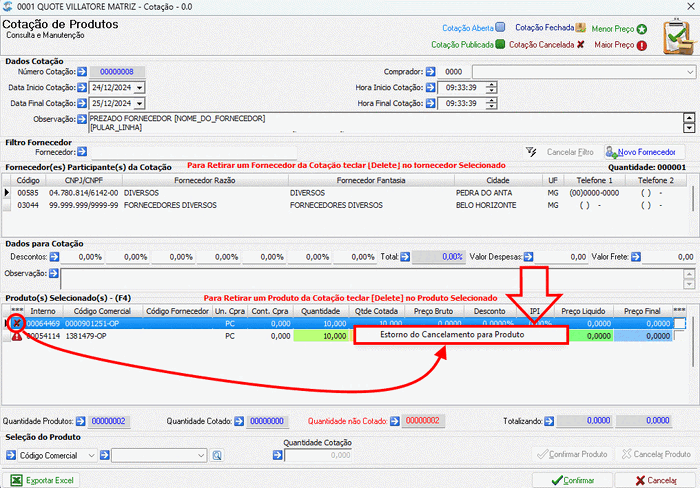Click the Confirmar button
This screenshot has width=700, height=488.
click(573, 480)
